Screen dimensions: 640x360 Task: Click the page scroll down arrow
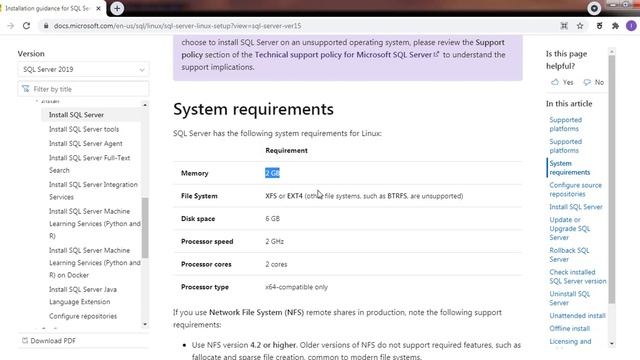(x=611, y=343)
